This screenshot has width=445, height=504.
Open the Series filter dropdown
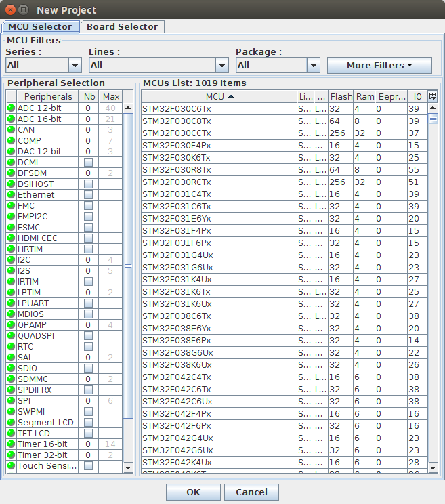pos(75,65)
